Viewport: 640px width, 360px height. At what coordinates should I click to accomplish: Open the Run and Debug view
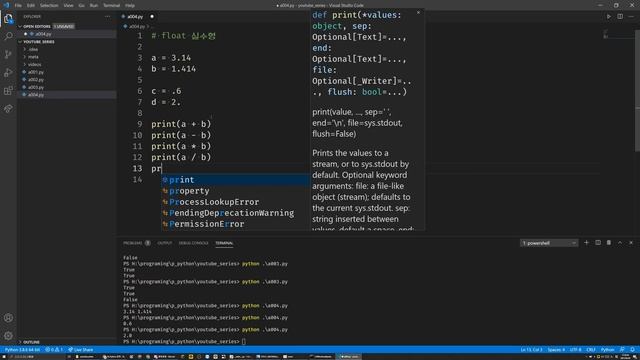(x=8, y=73)
